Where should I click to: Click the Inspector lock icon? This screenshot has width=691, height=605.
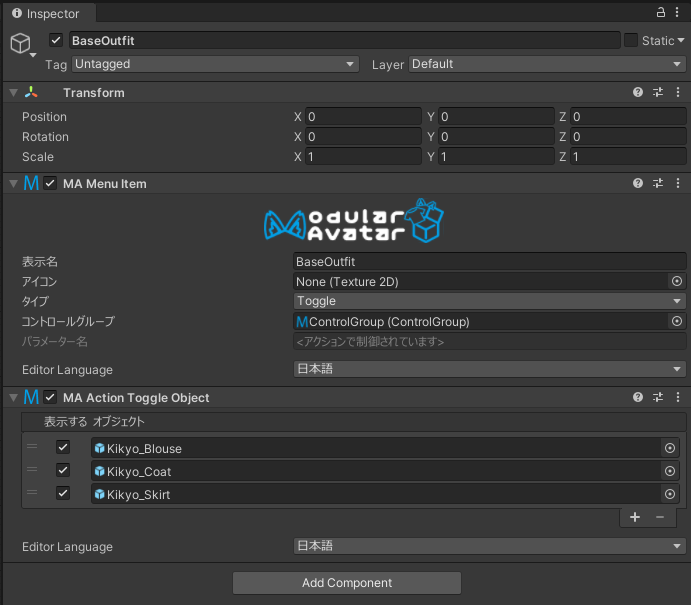click(x=660, y=12)
